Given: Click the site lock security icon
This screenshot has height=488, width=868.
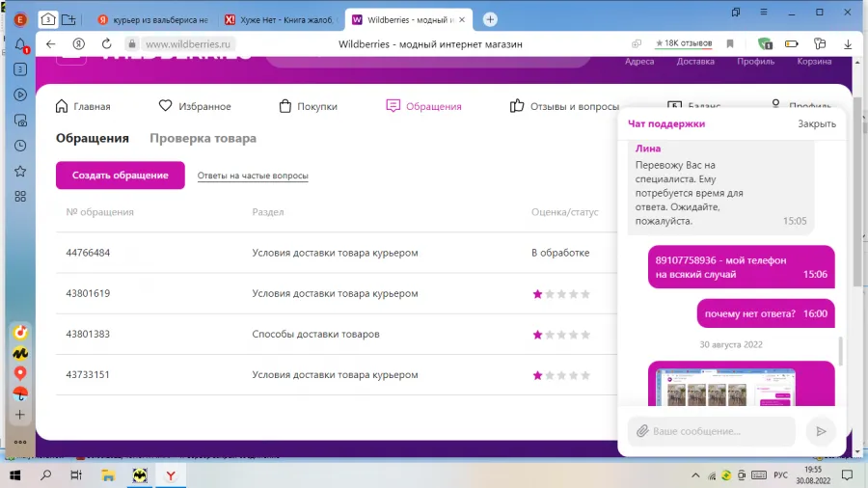Looking at the screenshot, I should tap(132, 44).
